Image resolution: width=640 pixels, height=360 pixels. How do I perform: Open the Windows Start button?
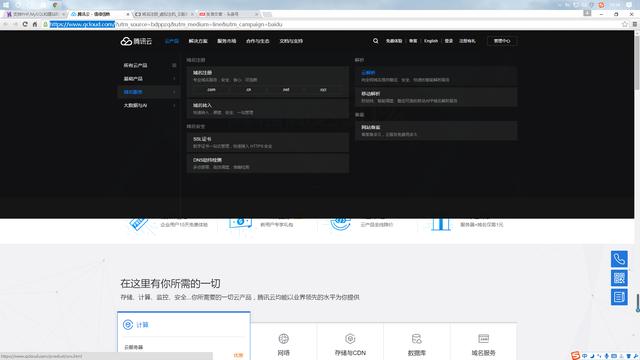[x=6, y=4]
